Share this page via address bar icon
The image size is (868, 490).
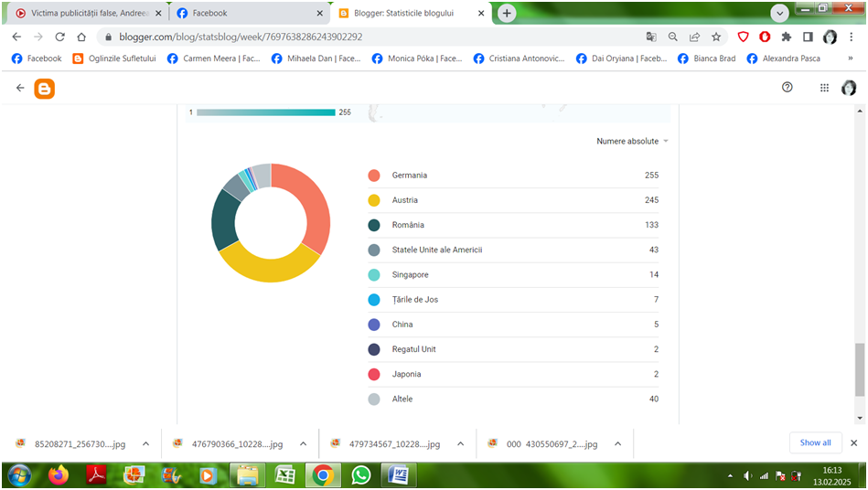pyautogui.click(x=694, y=37)
